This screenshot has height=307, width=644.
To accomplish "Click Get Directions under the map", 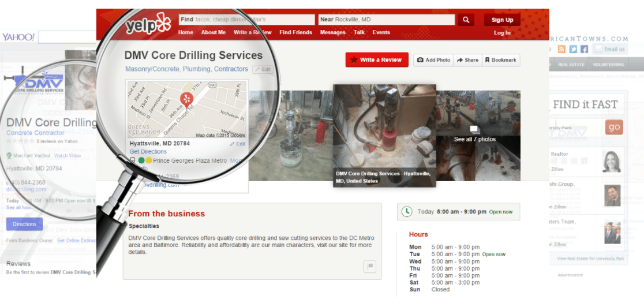I will click(148, 152).
